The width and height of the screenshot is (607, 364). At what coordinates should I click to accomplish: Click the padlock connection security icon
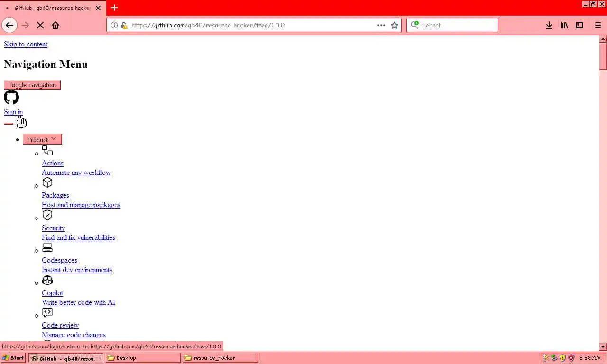[x=124, y=25]
